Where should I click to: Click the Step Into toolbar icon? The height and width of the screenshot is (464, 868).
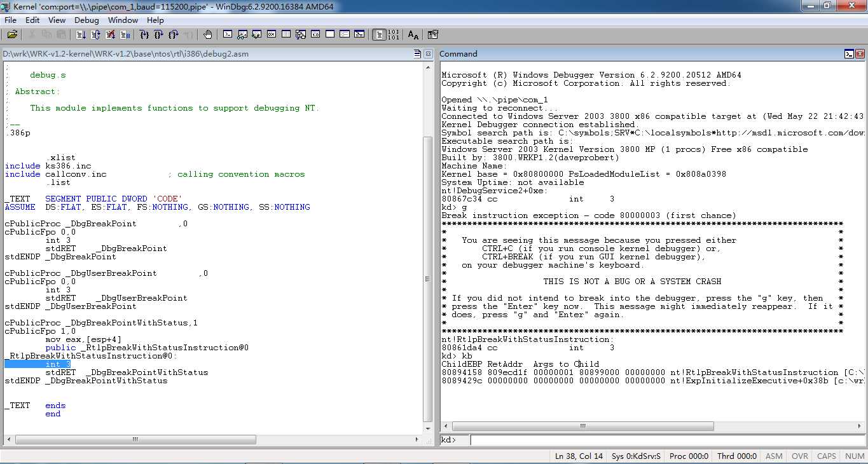click(x=144, y=34)
